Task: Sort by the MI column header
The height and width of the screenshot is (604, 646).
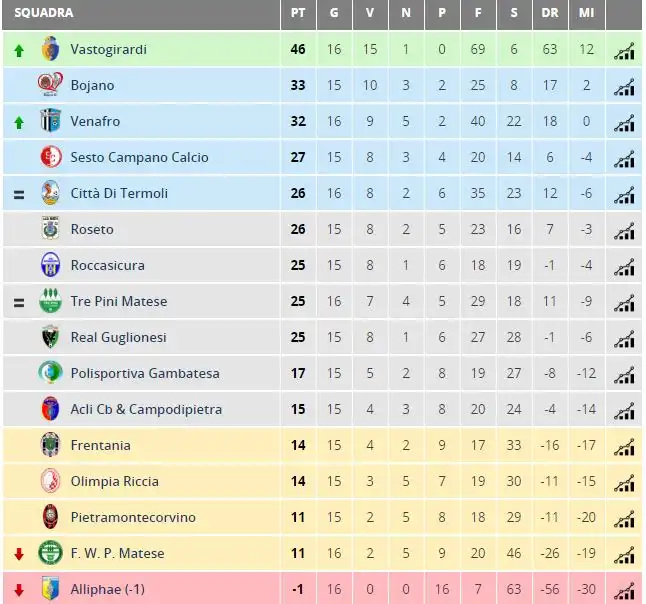Action: coord(586,13)
